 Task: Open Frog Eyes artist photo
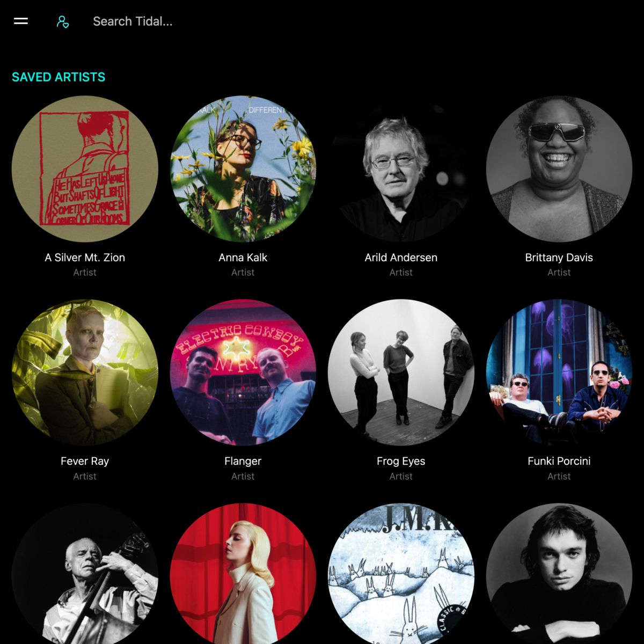pyautogui.click(x=401, y=372)
